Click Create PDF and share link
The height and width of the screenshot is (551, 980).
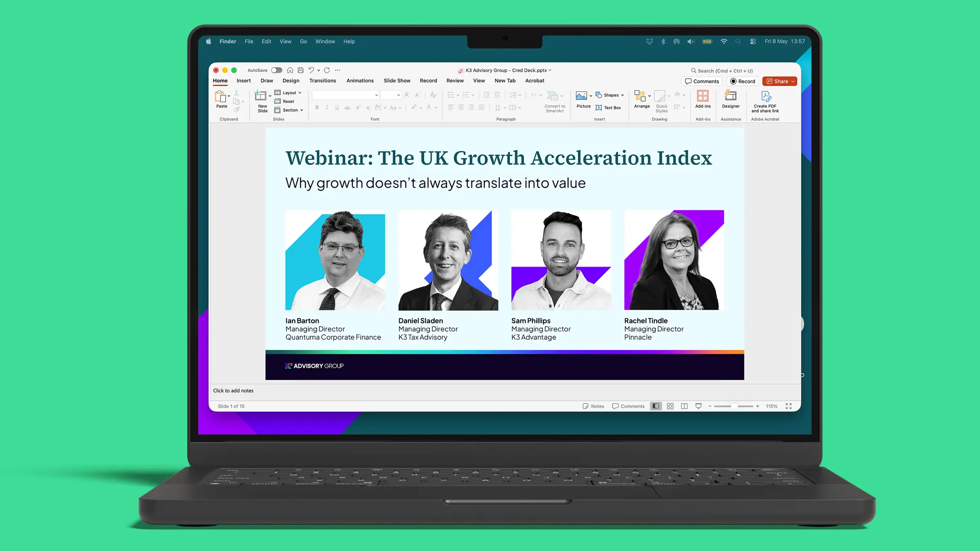point(765,101)
